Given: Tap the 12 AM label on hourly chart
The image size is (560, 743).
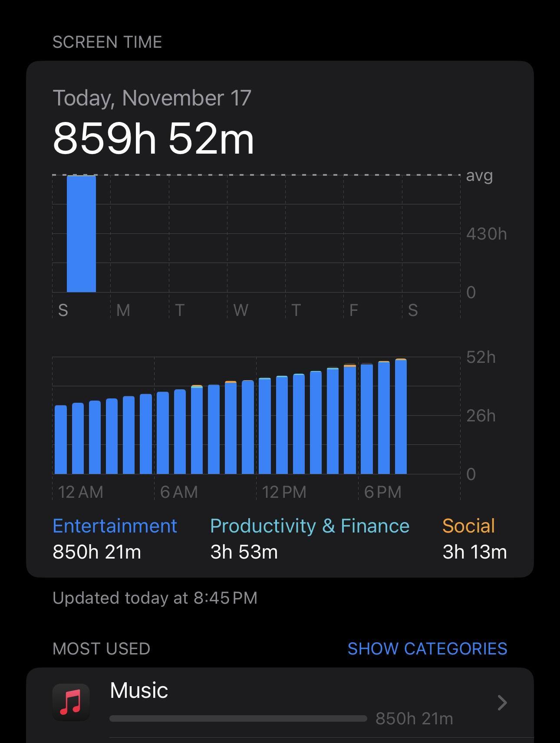Looking at the screenshot, I should pos(80,492).
